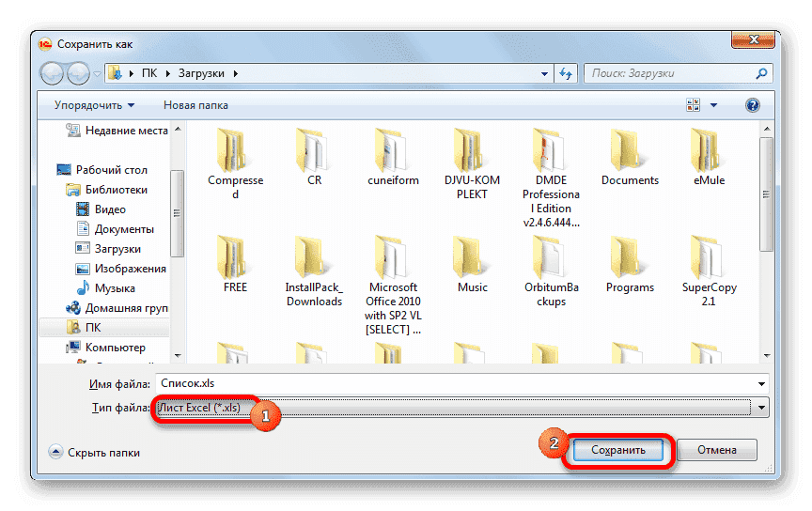The height and width of the screenshot is (511, 812).
Task: Expand ПК breadcrumb arrow in address bar
Action: (168, 73)
